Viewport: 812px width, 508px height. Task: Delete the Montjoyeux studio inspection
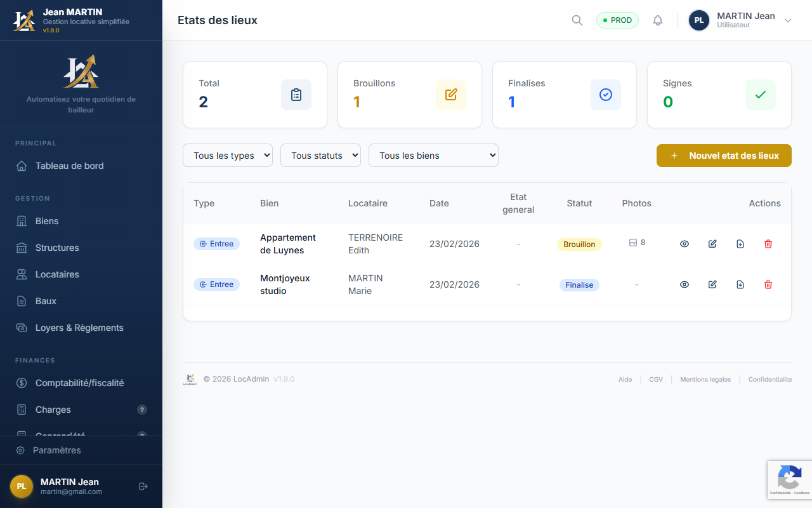(x=768, y=284)
